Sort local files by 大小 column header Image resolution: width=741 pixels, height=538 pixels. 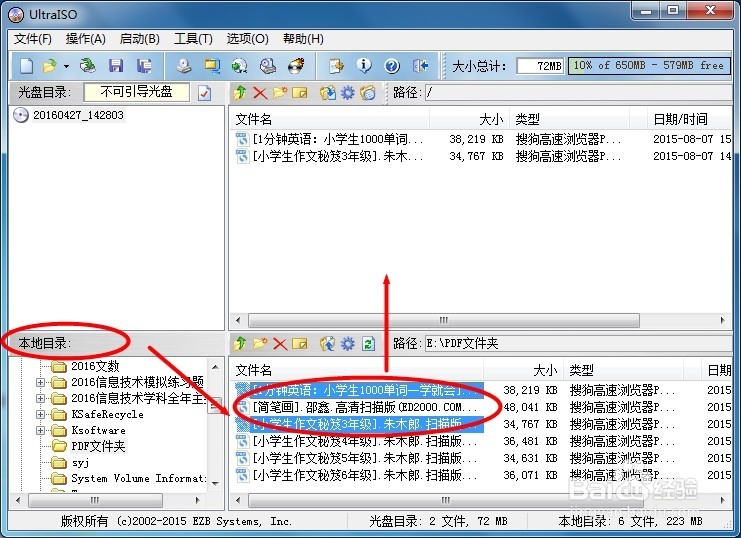(523, 370)
